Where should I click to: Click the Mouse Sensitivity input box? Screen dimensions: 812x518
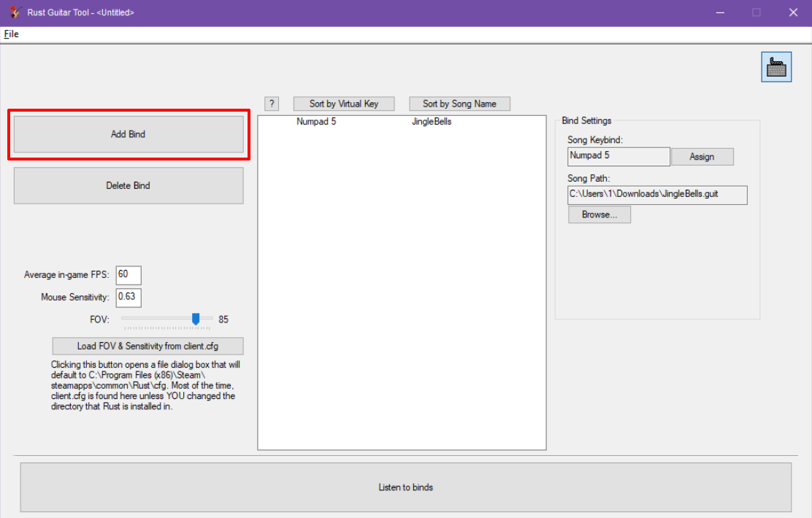click(129, 298)
